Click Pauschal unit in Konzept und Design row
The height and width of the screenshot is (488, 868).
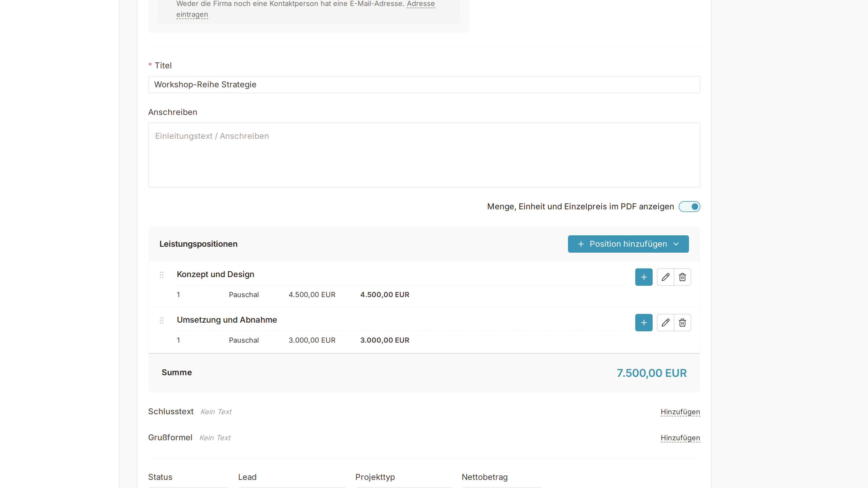[x=244, y=295]
